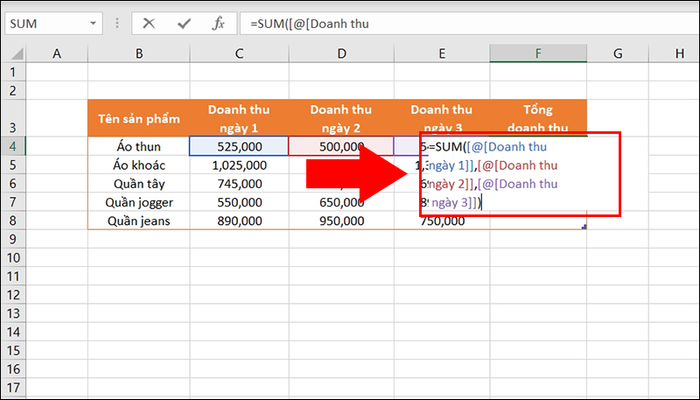This screenshot has height=400, width=700.
Task: Select row 14 header
Action: pos(13,332)
